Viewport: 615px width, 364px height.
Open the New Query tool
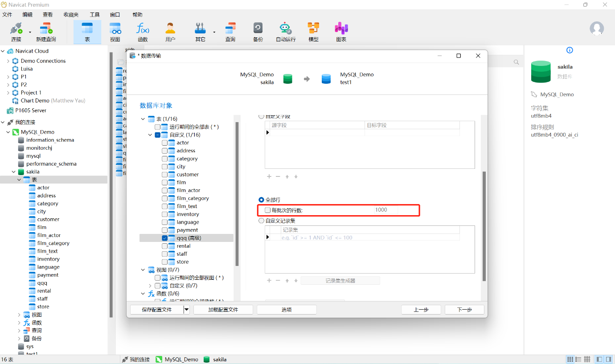[x=46, y=32]
